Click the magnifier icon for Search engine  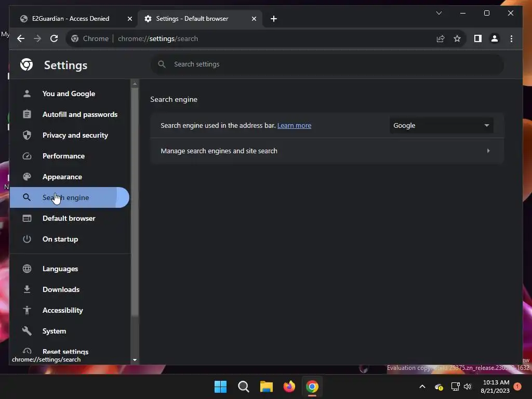tap(27, 197)
